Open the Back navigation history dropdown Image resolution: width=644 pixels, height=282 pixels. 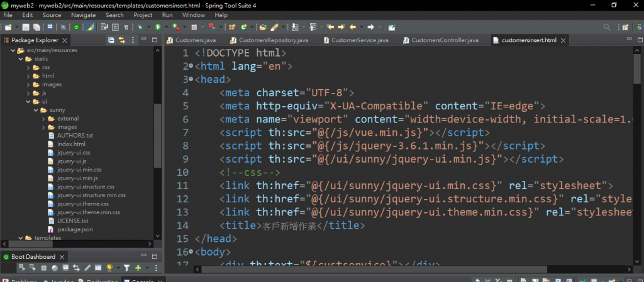[362, 27]
